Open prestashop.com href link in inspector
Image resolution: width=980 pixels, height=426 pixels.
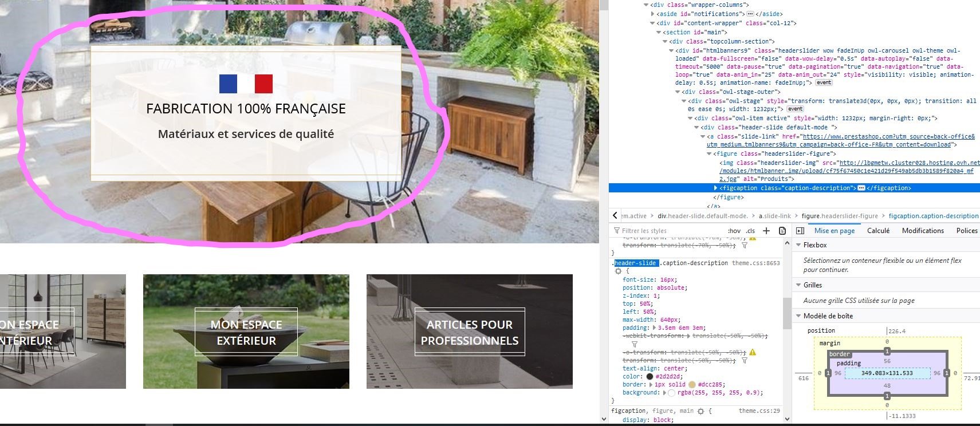coord(840,141)
